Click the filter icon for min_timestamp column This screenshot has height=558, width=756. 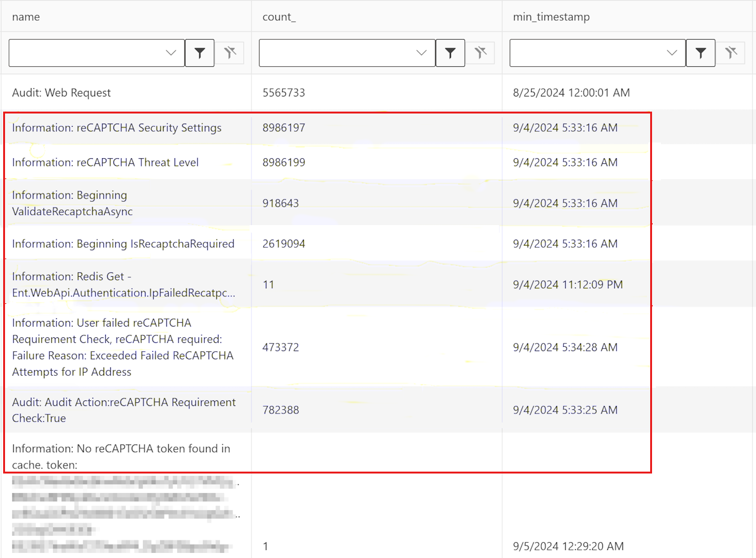point(701,54)
